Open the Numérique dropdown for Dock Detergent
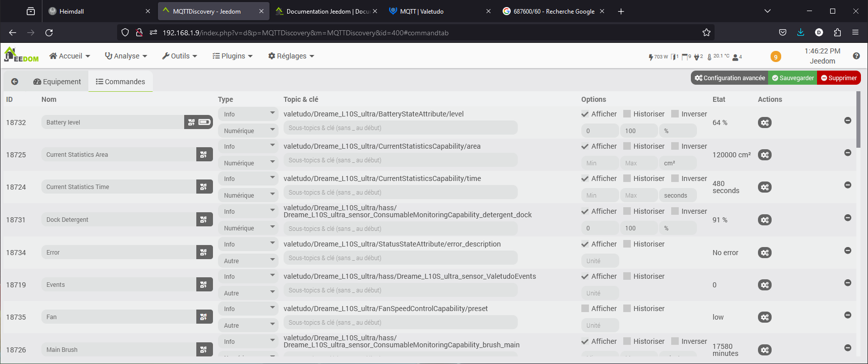 point(248,228)
